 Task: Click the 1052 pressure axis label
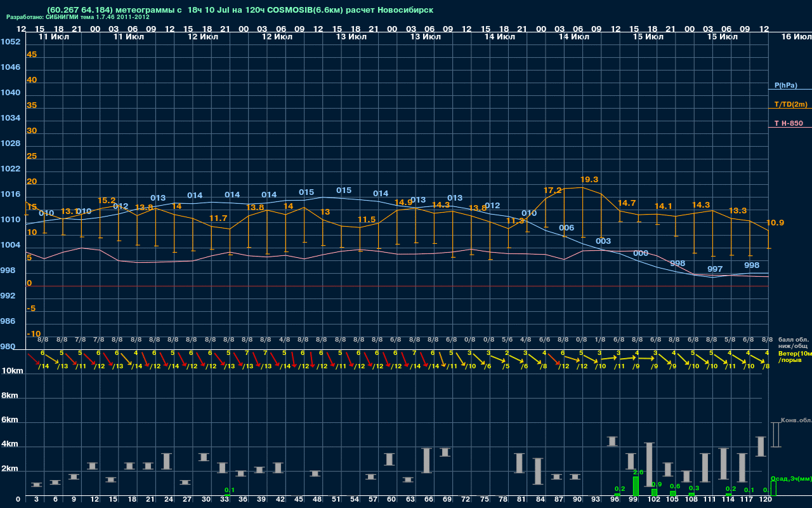click(10, 42)
